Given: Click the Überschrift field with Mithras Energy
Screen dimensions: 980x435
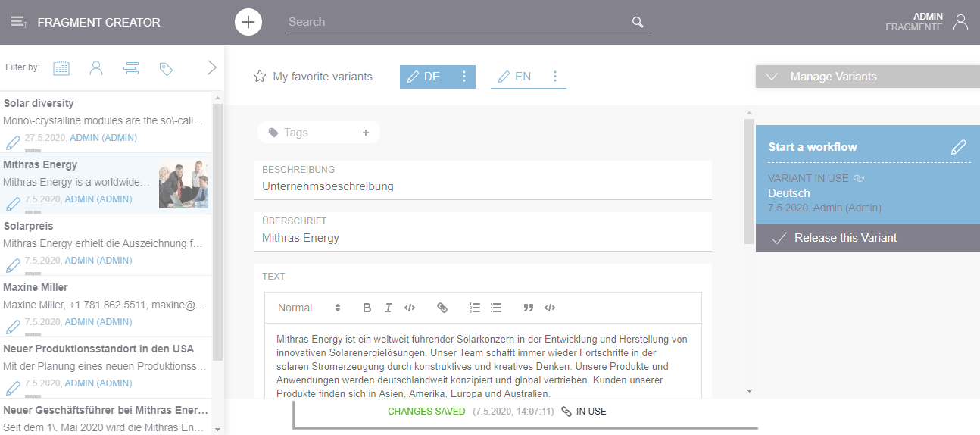Looking at the screenshot, I should click(483, 231).
